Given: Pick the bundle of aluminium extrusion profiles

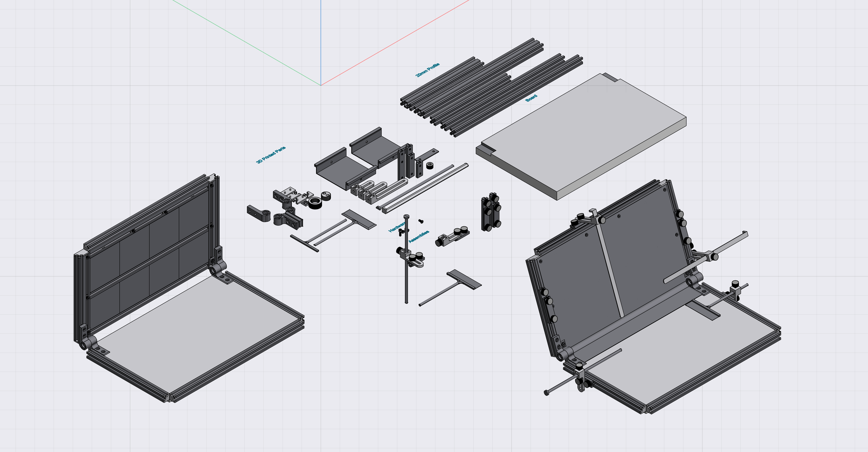Looking at the screenshot, I should [492, 88].
